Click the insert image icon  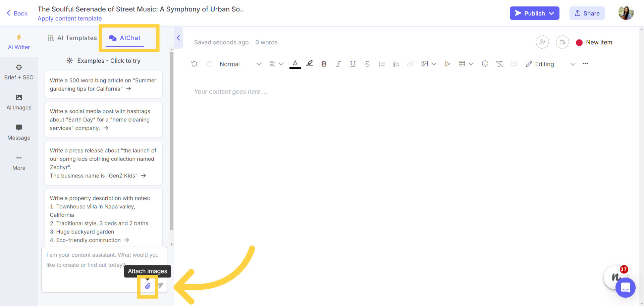pyautogui.click(x=425, y=64)
